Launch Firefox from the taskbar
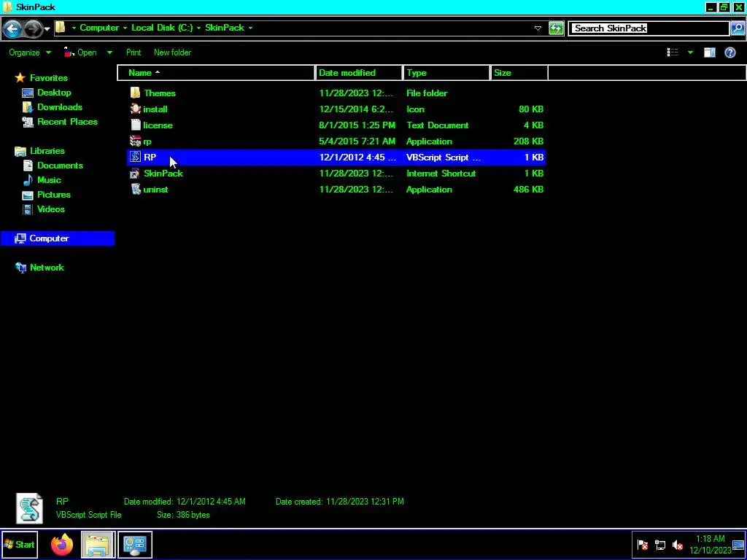This screenshot has height=560, width=747. (62, 545)
